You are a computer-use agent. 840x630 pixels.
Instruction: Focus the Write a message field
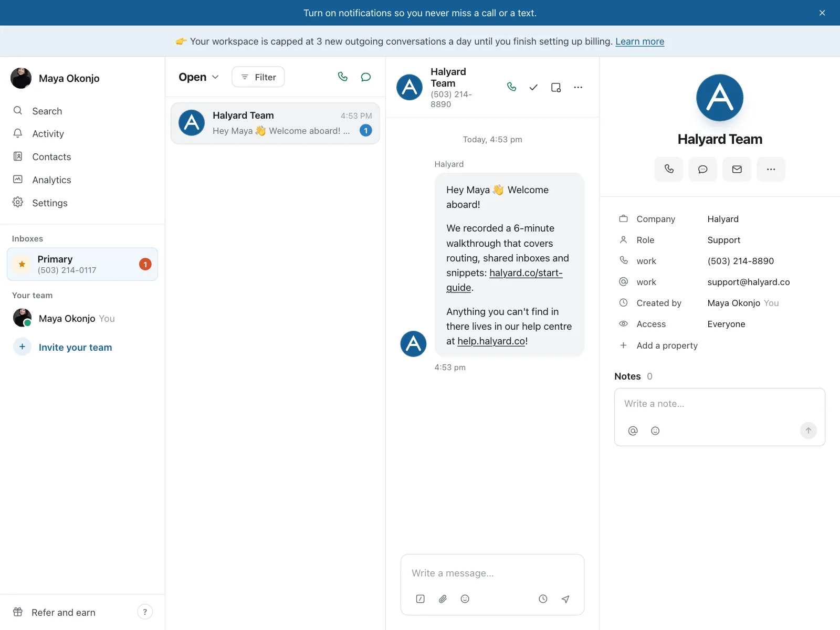tap(492, 573)
